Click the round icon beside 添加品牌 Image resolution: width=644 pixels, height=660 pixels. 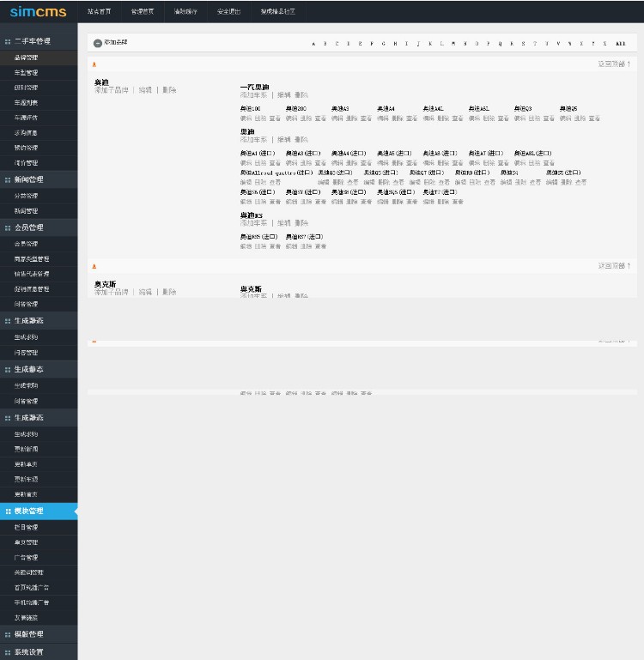pyautogui.click(x=98, y=43)
